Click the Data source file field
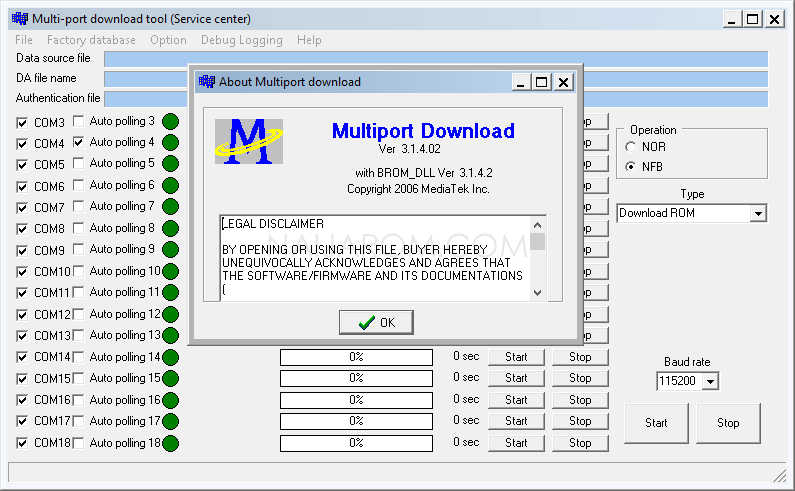 click(x=436, y=59)
